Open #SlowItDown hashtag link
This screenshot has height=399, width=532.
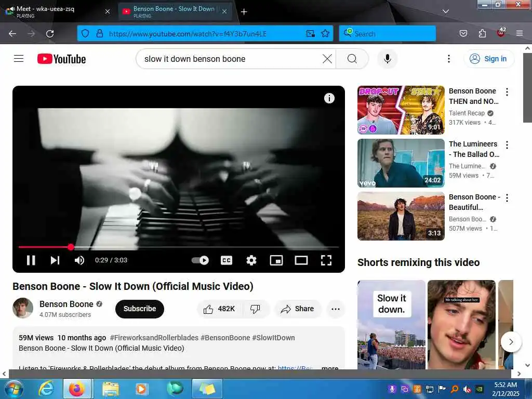pyautogui.click(x=273, y=338)
